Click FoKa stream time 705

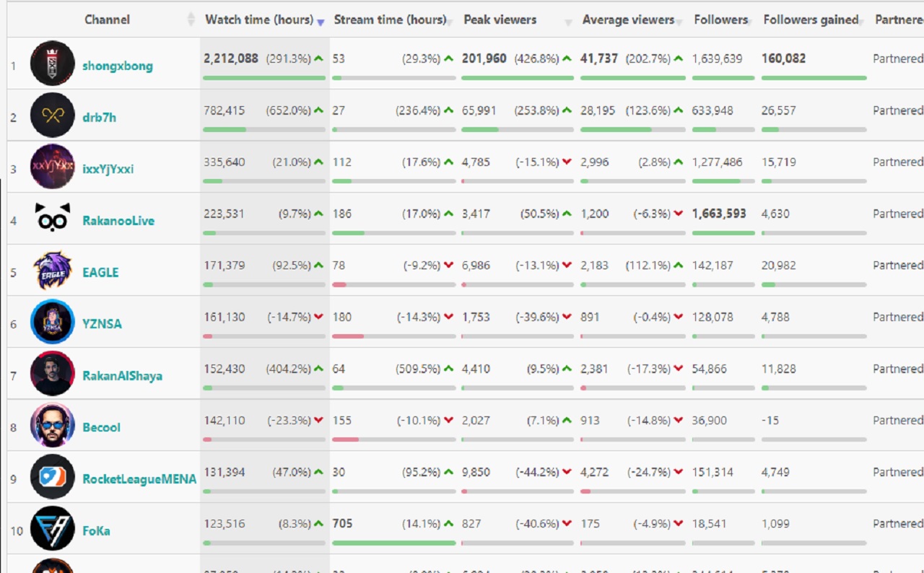343,524
